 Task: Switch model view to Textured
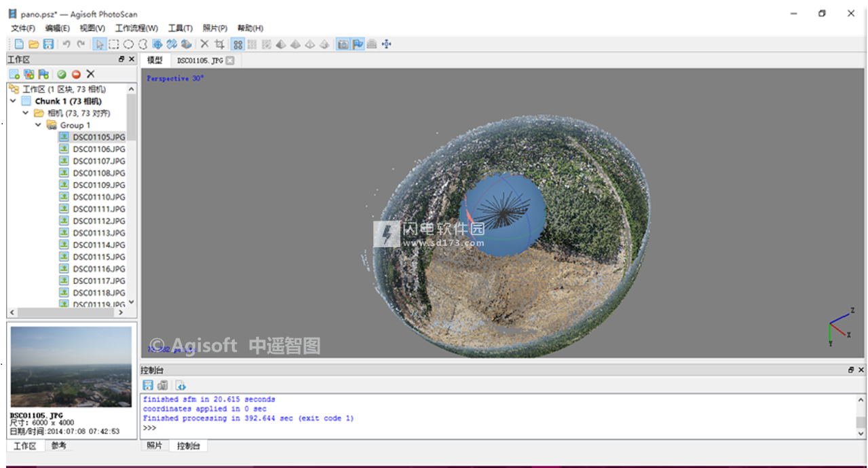click(324, 44)
